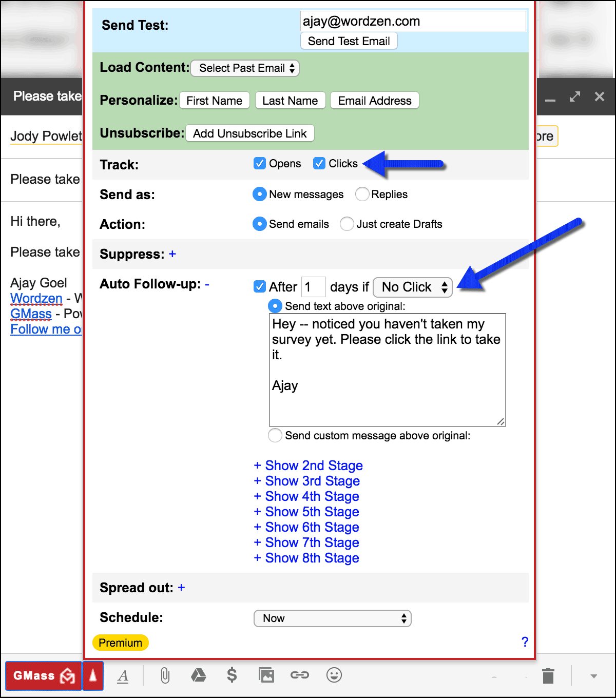Insert file using Google Drive icon
The height and width of the screenshot is (698, 616).
pos(198,675)
